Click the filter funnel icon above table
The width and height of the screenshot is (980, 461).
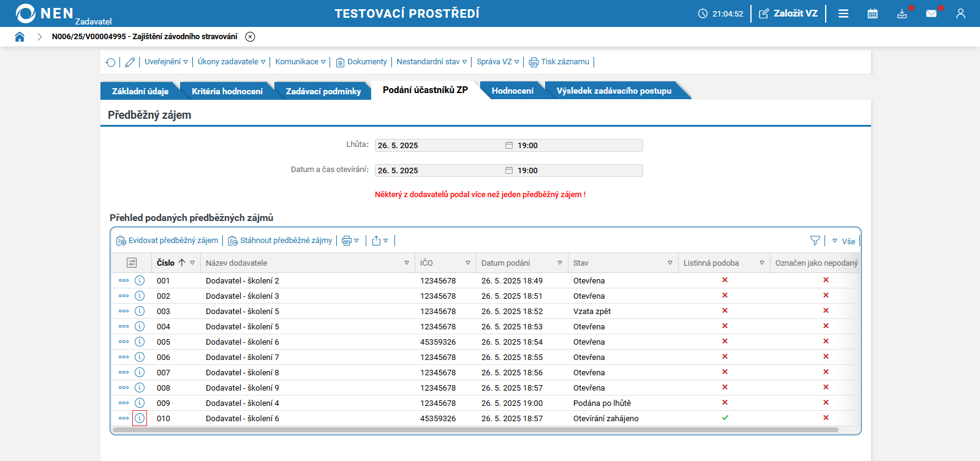coord(815,241)
